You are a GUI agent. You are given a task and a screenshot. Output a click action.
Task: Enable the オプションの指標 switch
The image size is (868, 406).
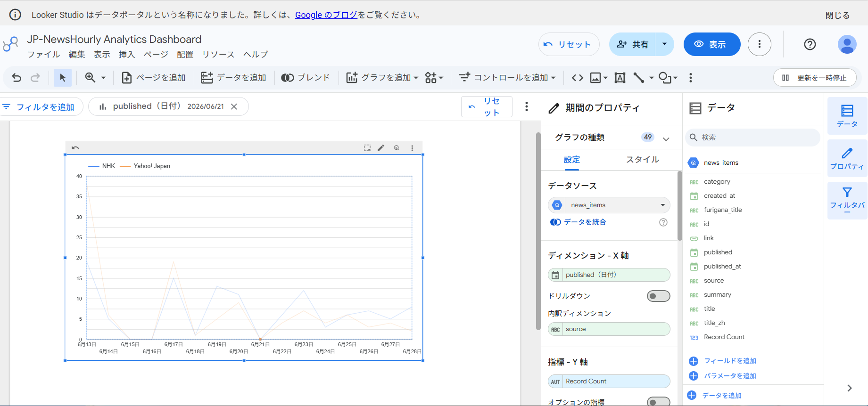point(658,402)
